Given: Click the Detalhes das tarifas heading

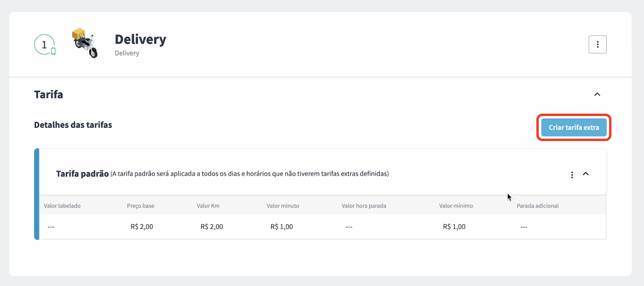Looking at the screenshot, I should coord(73,125).
